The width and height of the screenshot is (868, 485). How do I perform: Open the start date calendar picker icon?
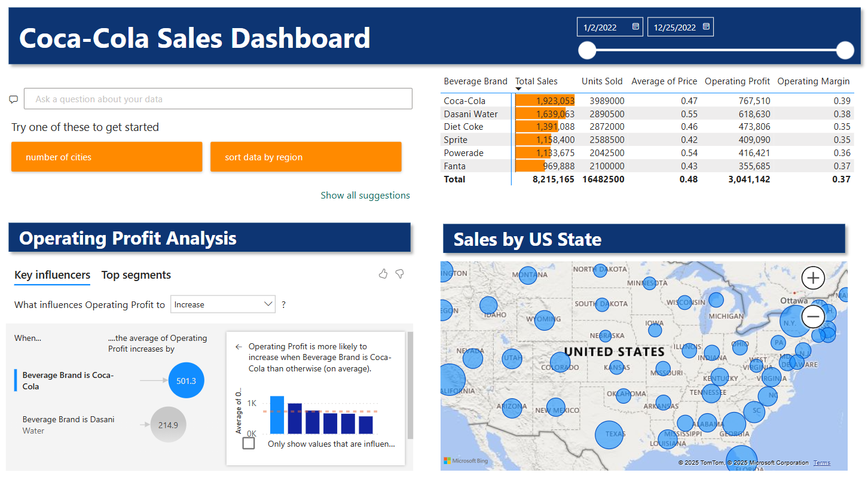tap(635, 27)
